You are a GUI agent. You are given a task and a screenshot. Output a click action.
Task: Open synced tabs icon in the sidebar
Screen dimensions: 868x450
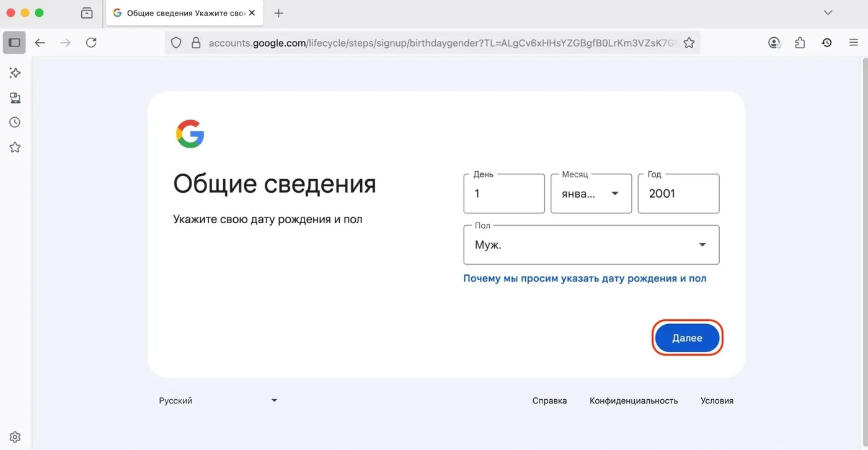pyautogui.click(x=15, y=97)
